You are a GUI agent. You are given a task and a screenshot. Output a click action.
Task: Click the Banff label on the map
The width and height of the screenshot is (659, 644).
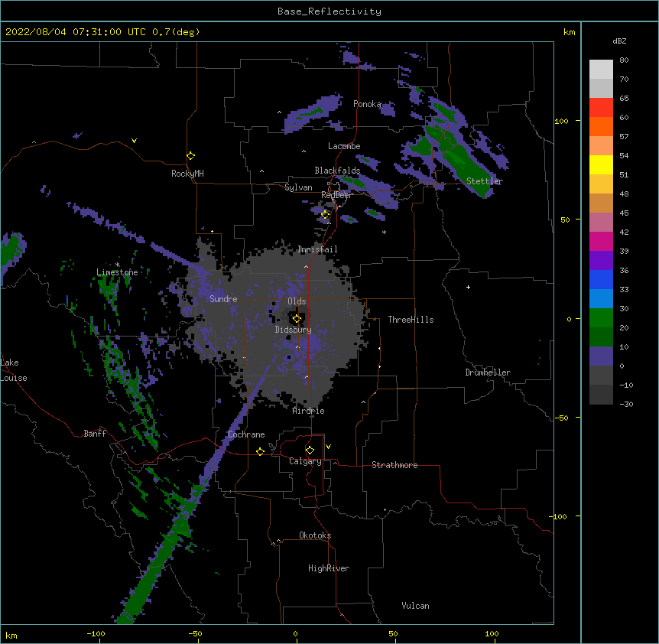[95, 434]
